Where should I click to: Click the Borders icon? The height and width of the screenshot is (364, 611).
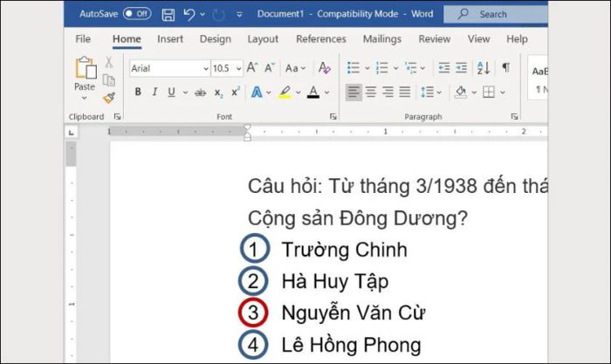point(489,93)
